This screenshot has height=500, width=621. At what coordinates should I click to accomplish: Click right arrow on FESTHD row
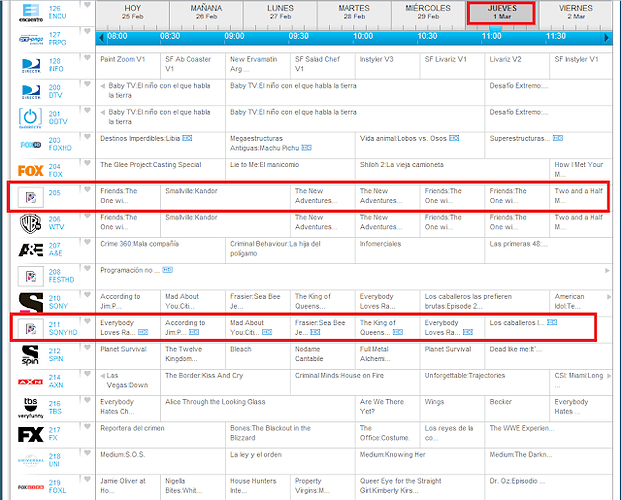[x=608, y=270]
